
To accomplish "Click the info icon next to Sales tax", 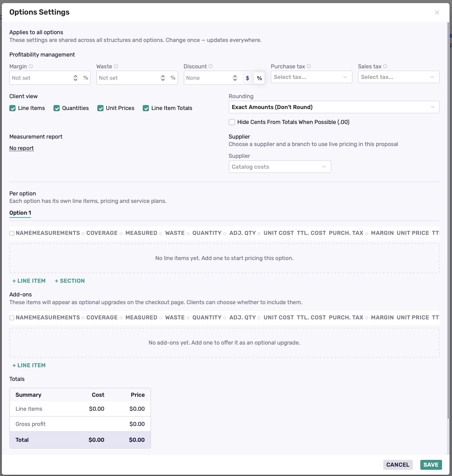I will pyautogui.click(x=385, y=66).
